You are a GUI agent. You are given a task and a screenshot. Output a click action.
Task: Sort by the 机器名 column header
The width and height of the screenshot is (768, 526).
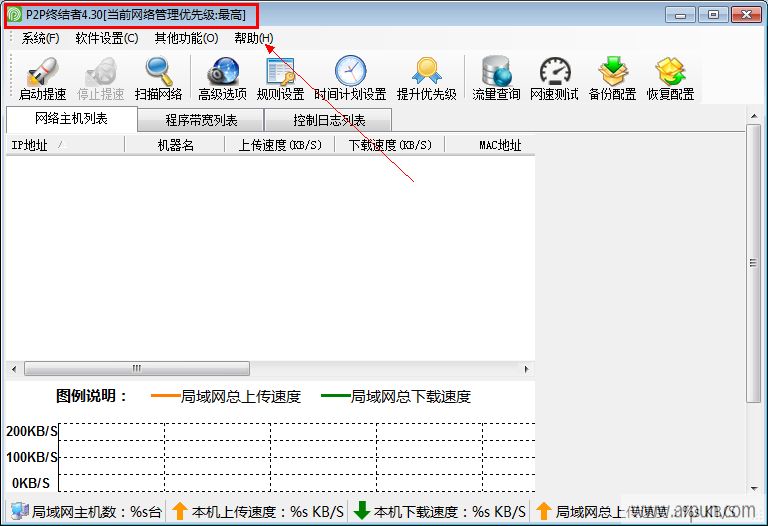[175, 145]
